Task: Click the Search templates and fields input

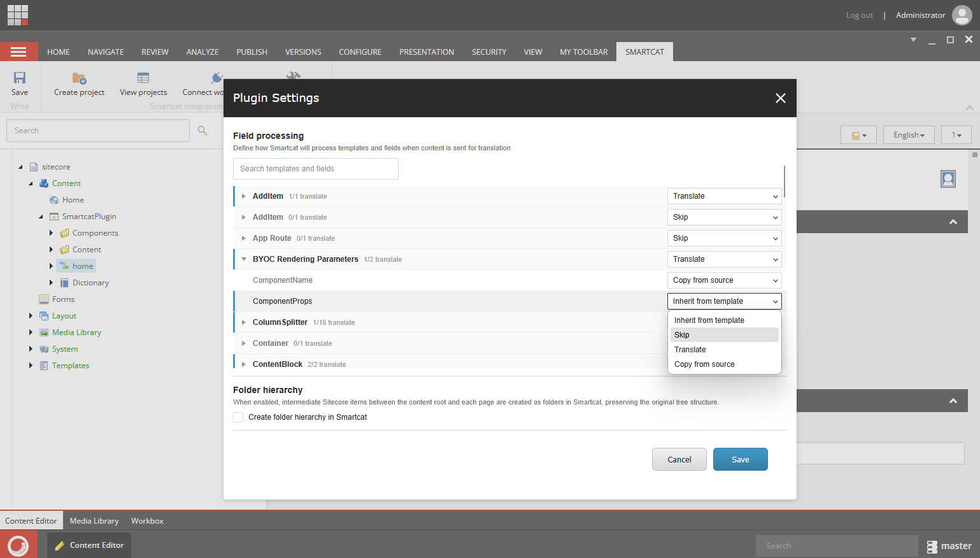Action: [x=316, y=169]
